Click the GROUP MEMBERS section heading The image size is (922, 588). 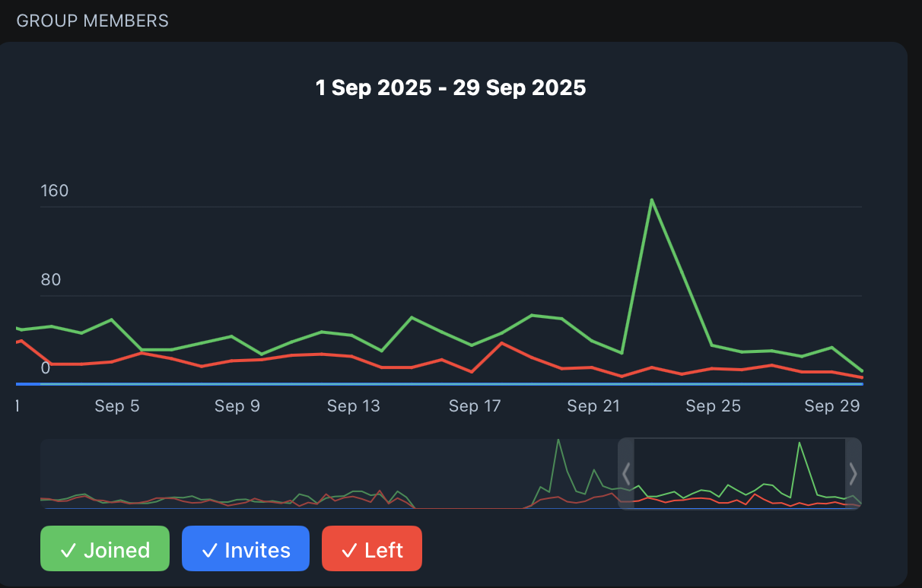click(x=93, y=21)
